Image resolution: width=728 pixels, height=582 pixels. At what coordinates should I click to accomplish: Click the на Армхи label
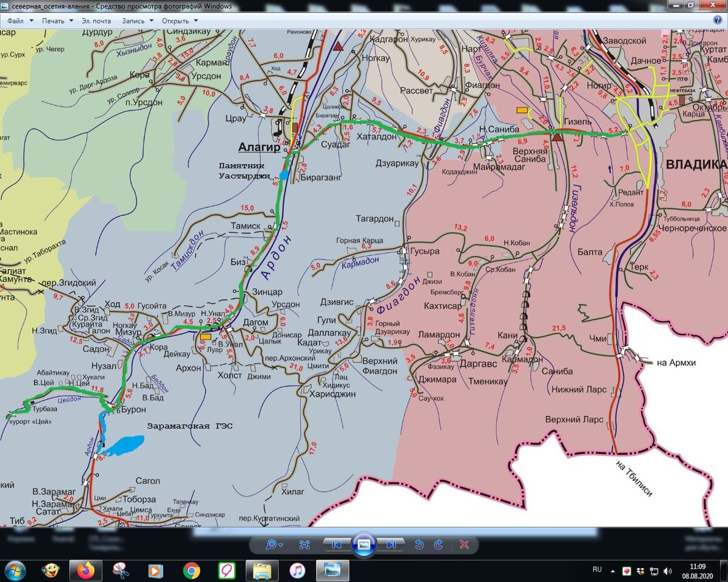pyautogui.click(x=676, y=363)
